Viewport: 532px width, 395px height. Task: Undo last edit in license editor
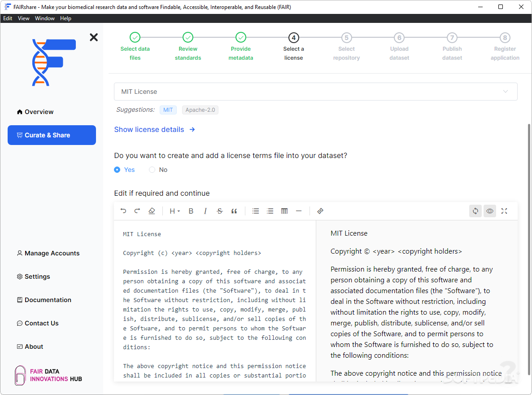click(x=123, y=211)
